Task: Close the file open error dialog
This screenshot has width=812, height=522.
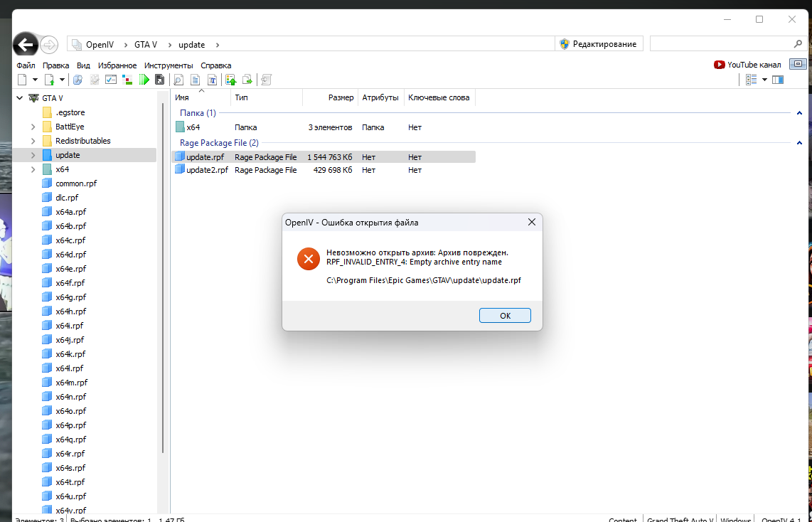Action: (x=531, y=222)
